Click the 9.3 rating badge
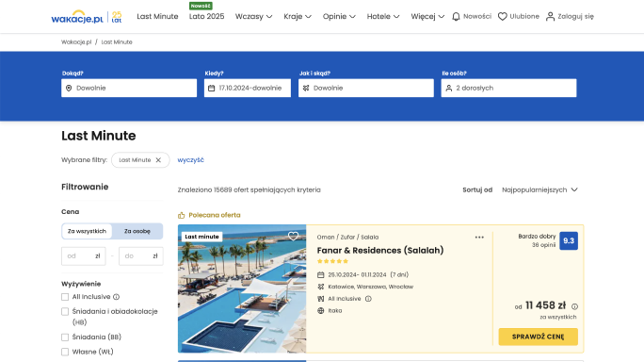 [569, 241]
